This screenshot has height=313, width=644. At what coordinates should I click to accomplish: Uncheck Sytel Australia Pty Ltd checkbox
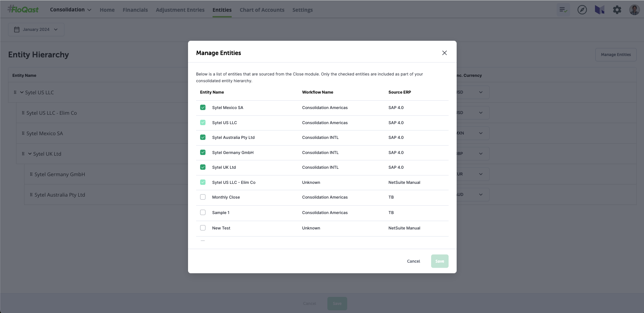pos(203,137)
